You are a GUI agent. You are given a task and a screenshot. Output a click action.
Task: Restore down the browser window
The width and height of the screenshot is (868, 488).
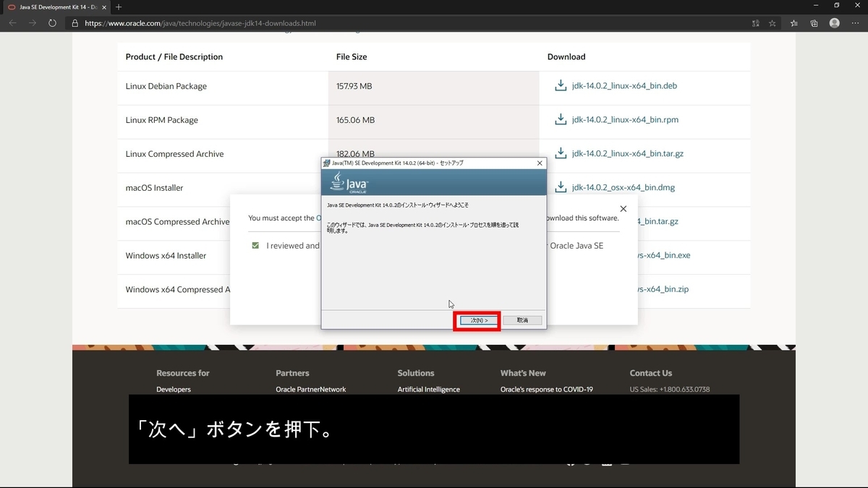point(836,6)
